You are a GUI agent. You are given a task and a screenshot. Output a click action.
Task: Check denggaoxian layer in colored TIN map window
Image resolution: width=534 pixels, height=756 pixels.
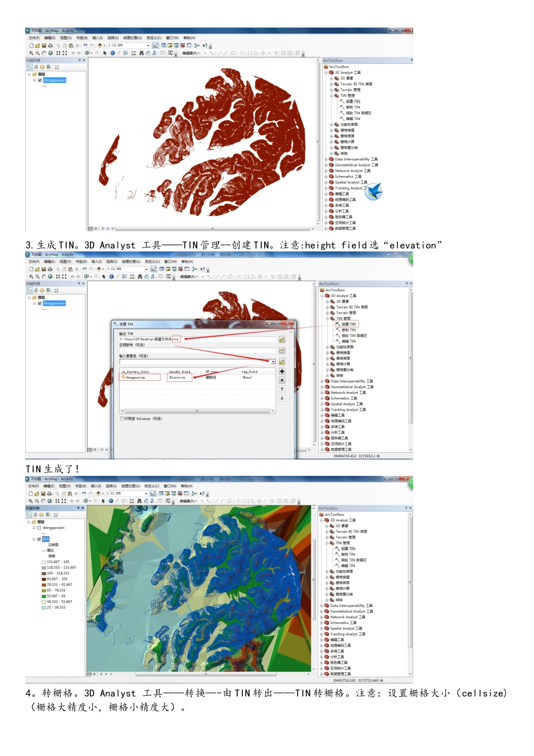click(x=39, y=528)
